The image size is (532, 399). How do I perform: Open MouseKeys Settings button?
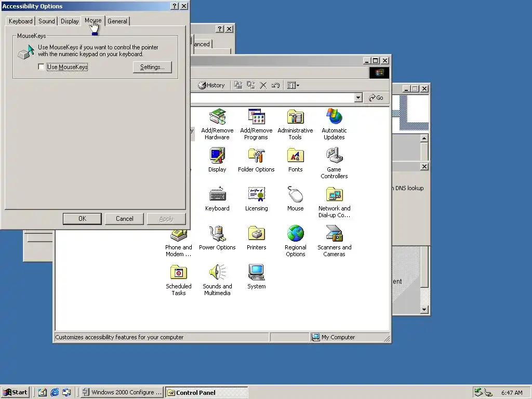(152, 67)
